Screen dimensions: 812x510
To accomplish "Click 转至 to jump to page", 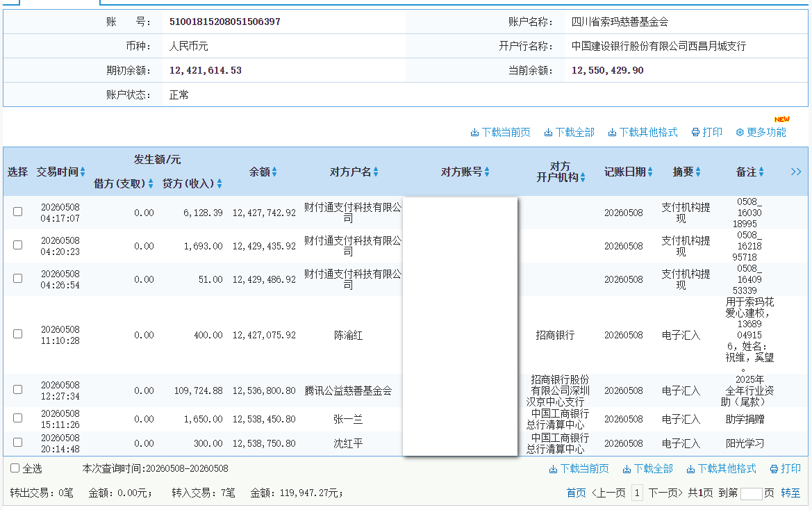I will click(x=790, y=493).
